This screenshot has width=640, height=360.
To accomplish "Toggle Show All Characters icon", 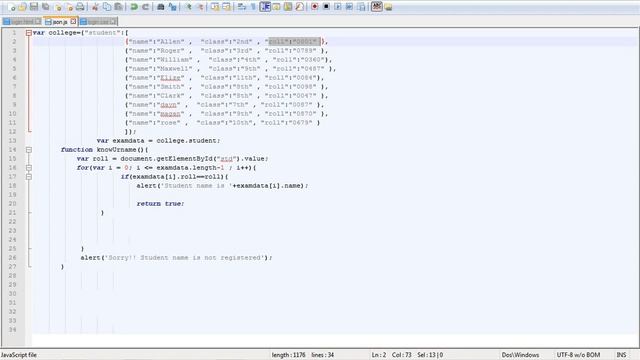I will pos(253,7).
